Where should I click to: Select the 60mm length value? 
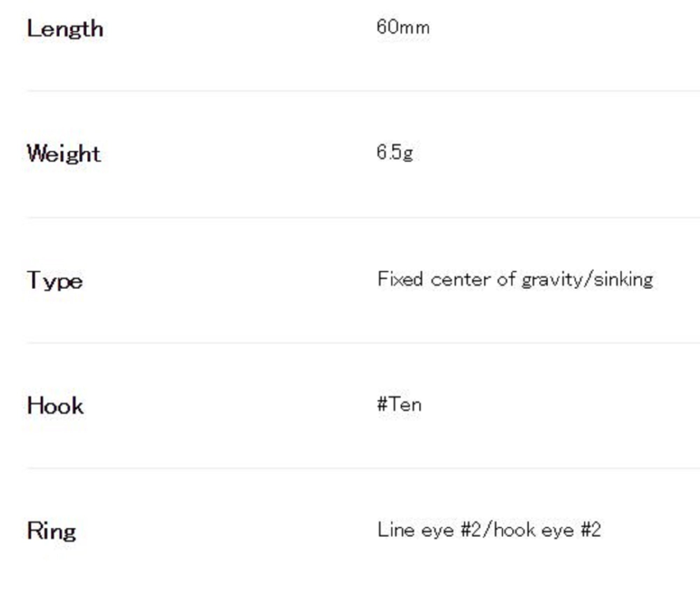[x=403, y=27]
